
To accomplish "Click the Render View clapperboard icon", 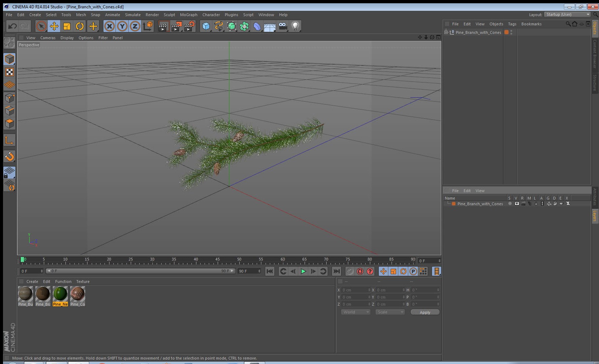I will click(x=163, y=26).
